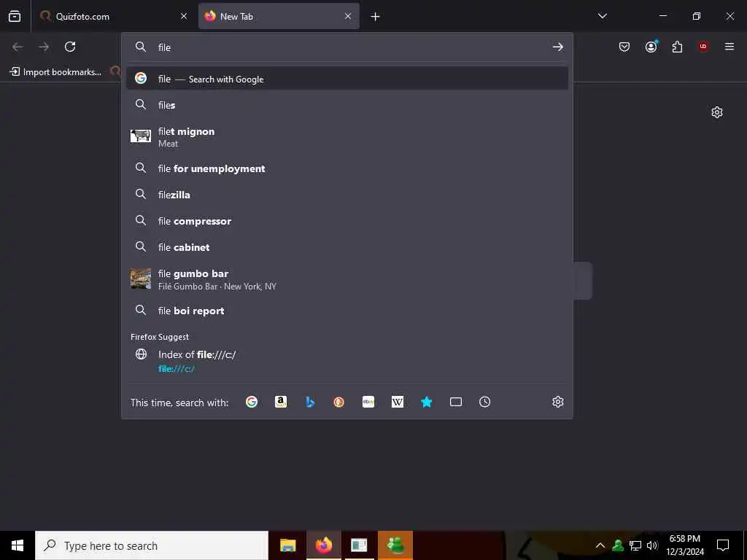Click the 'Type here to search' box

[x=152, y=545]
